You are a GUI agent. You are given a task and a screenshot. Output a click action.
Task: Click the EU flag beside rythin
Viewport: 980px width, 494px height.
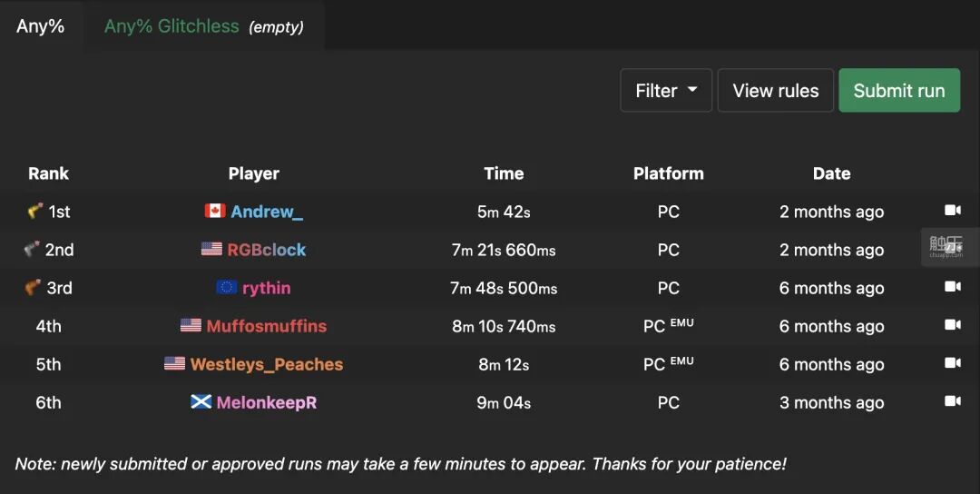click(227, 287)
